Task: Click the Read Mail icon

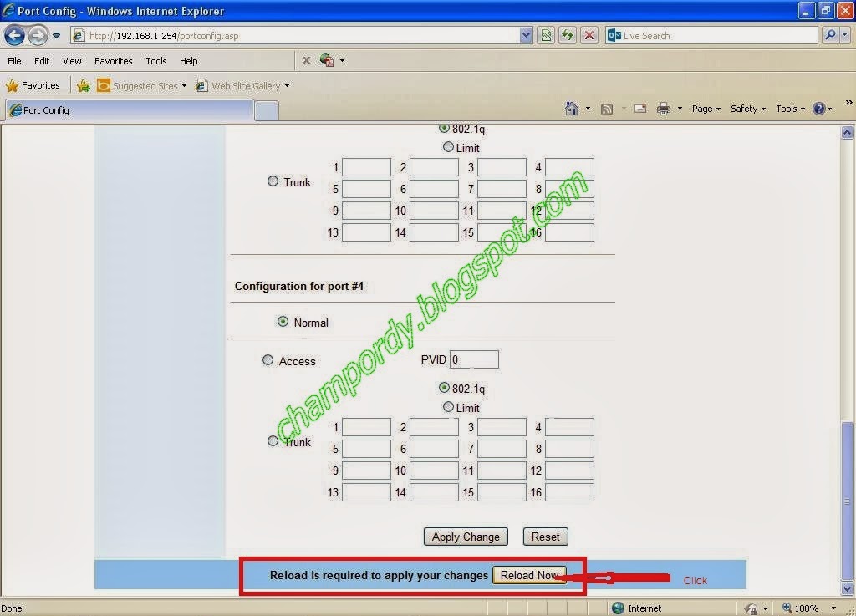Action: click(x=639, y=108)
